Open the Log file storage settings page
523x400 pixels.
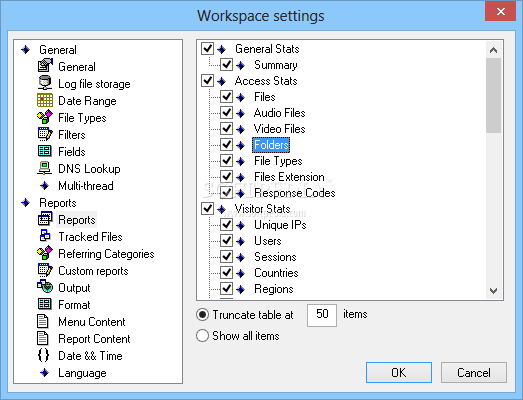[x=94, y=84]
